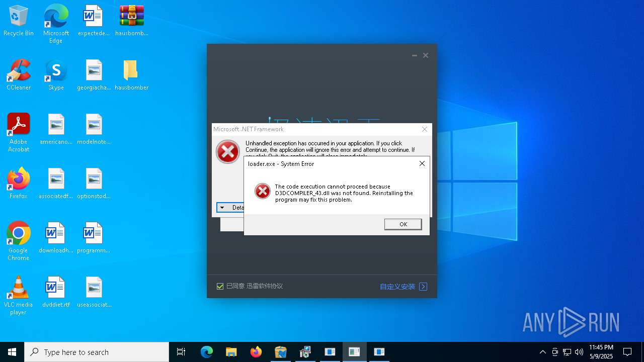The image size is (644, 362).
Task: Open the WinRAR taskbar item
Action: [280, 352]
